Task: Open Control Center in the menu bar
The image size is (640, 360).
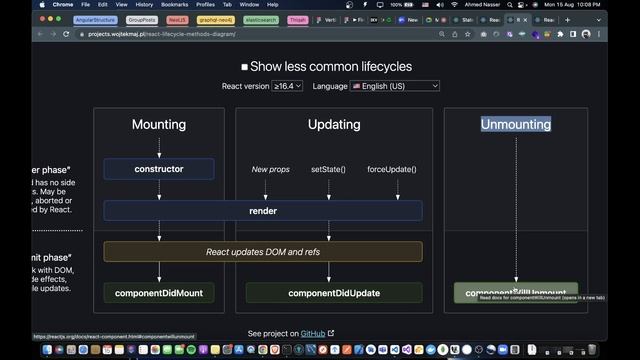Action: 521,5
